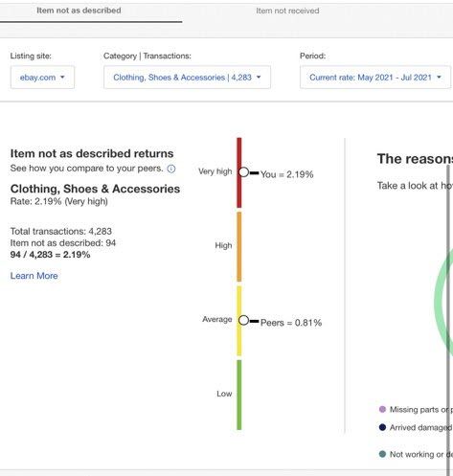Click the info icon beside peers comparison
This screenshot has width=453, height=476.
171,169
